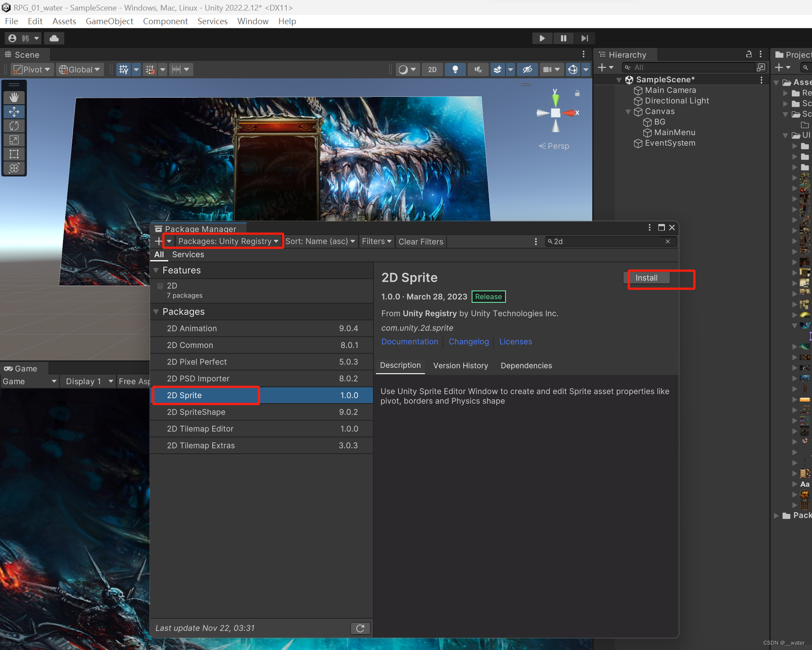Select 2D Animation package
The image size is (812, 650).
(262, 329)
